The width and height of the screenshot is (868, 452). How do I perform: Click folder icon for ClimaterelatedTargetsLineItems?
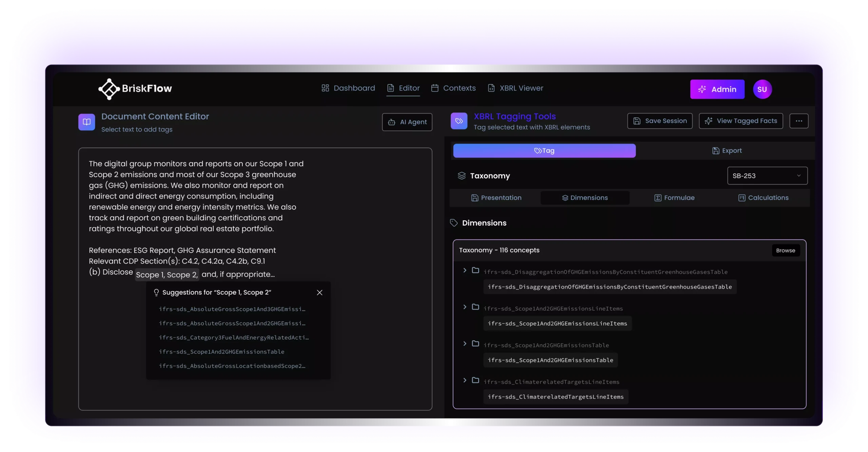tap(475, 380)
